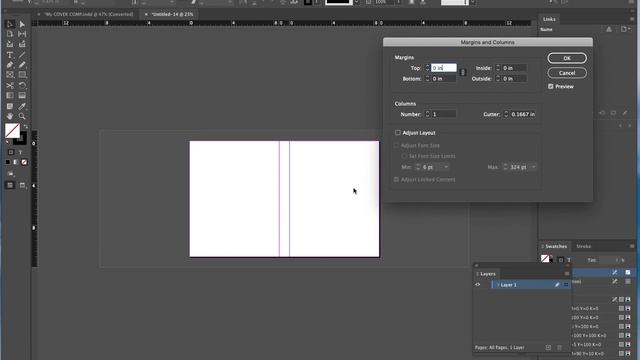Click formatting affects text T icon

[20, 152]
